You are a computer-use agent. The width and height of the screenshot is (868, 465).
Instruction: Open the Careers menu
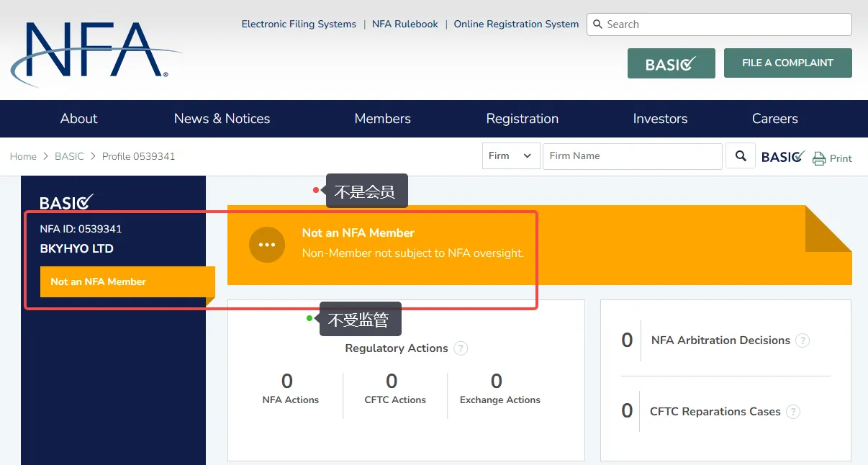click(x=775, y=119)
